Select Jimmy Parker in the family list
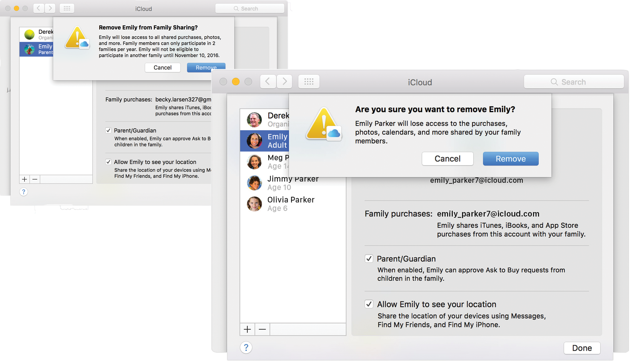Image resolution: width=633 pixels, height=364 pixels. tap(293, 183)
